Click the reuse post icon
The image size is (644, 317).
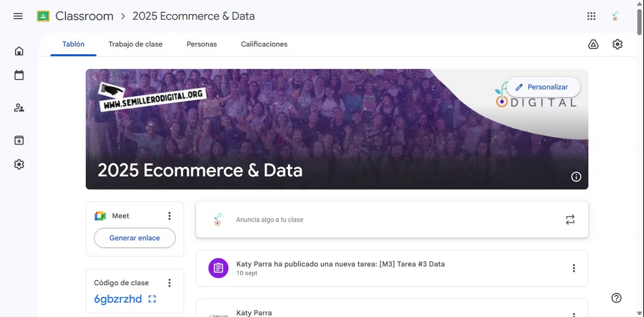point(570,220)
